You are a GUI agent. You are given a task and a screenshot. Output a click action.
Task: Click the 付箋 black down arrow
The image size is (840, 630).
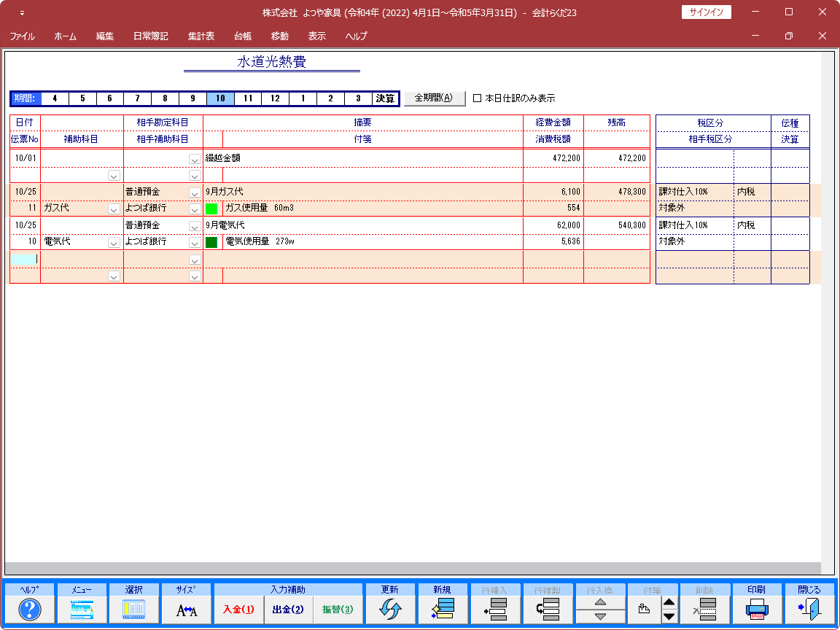669,617
